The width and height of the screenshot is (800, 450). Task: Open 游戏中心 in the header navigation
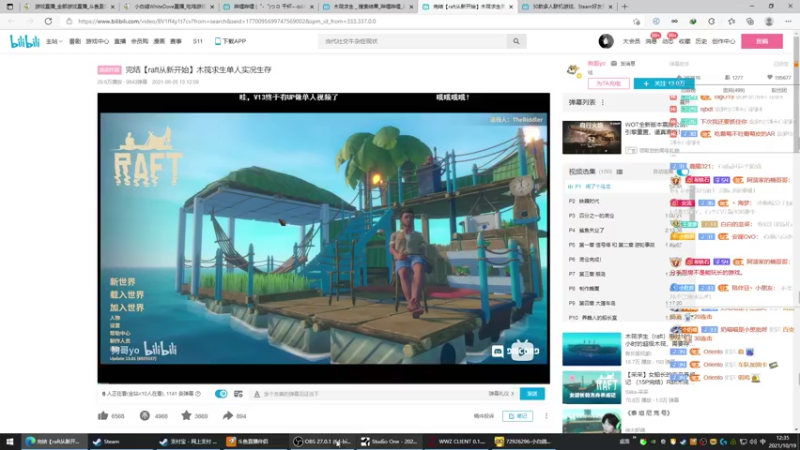(97, 41)
